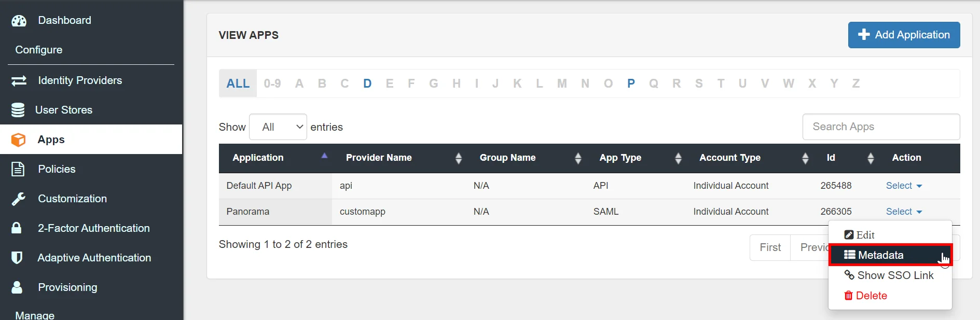Filter apps by ALL tab
The width and height of the screenshot is (980, 320).
point(238,84)
